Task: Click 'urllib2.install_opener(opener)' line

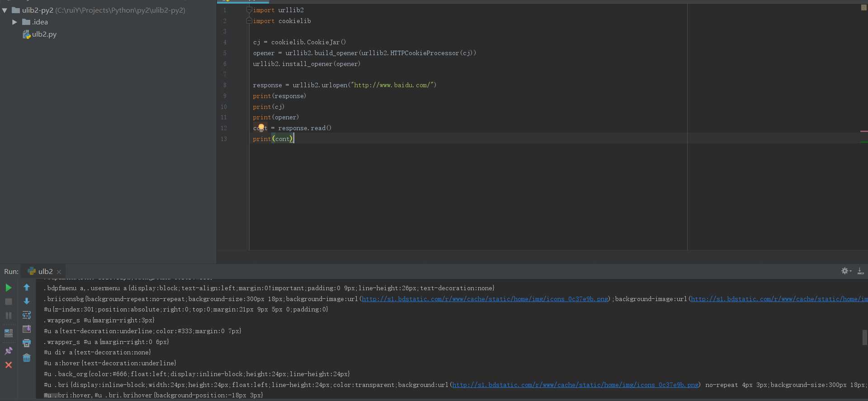Action: point(307,64)
